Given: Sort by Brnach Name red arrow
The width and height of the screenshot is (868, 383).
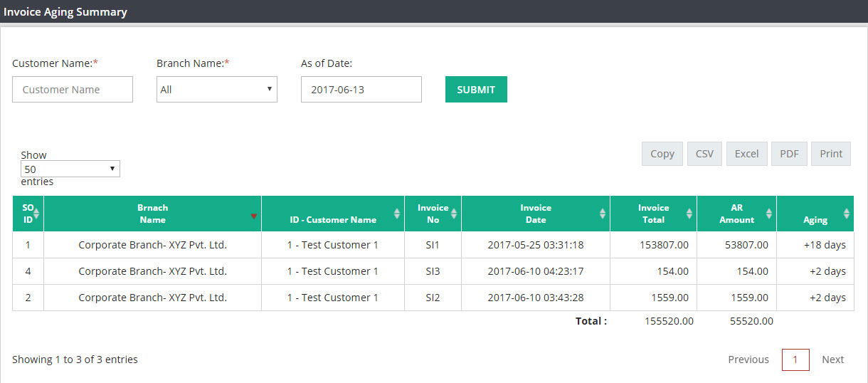Looking at the screenshot, I should pos(254,216).
